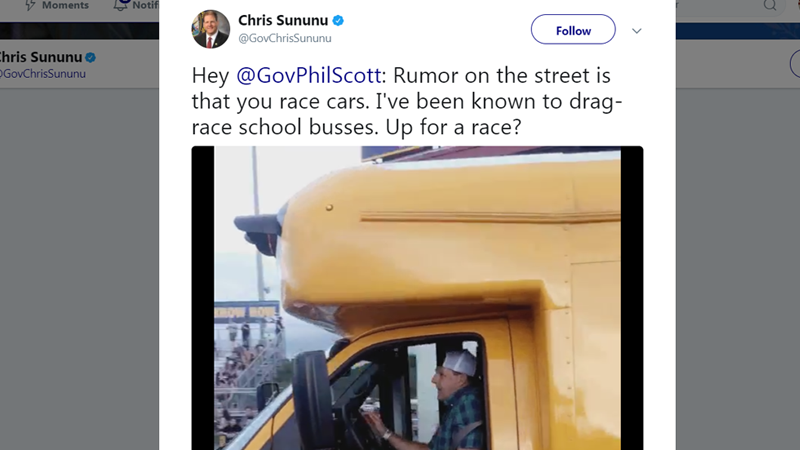Click the verified badge beside tweet author name
This screenshot has height=450, width=800.
pos(338,20)
